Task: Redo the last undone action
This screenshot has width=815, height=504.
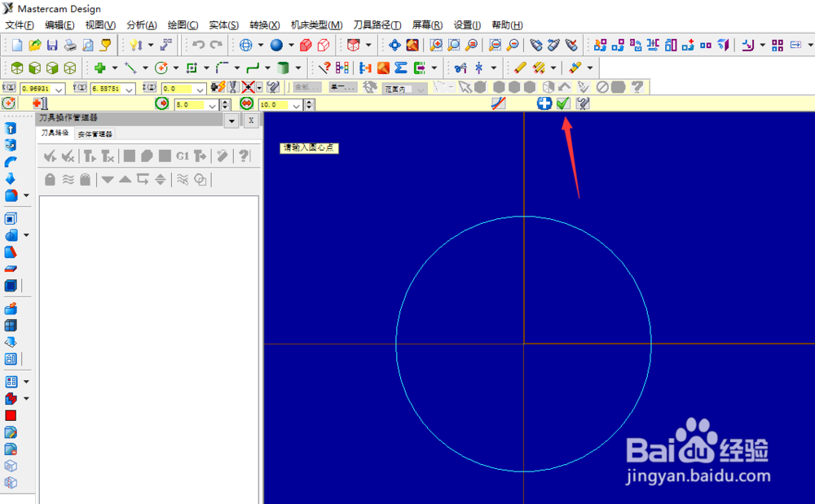Action: click(216, 45)
